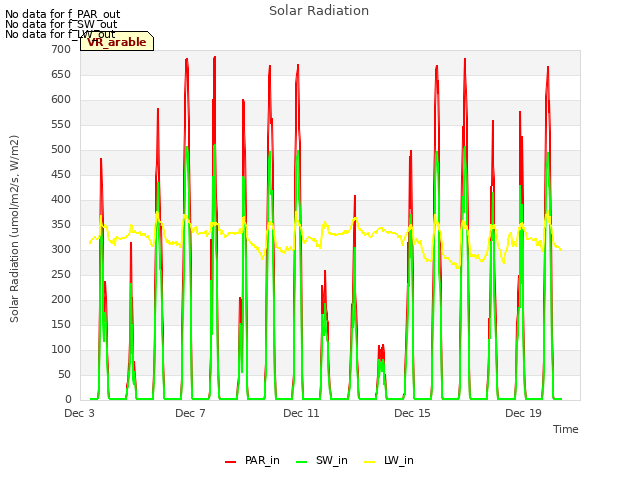Screen dimensions: 640x480
Task: Select the VR_arable annotation label
Action: [117, 42]
